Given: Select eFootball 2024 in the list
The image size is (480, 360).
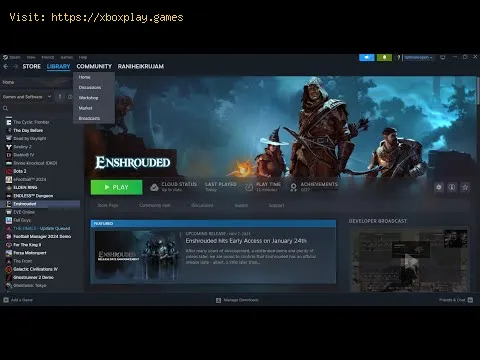Looking at the screenshot, I should pyautogui.click(x=30, y=179).
